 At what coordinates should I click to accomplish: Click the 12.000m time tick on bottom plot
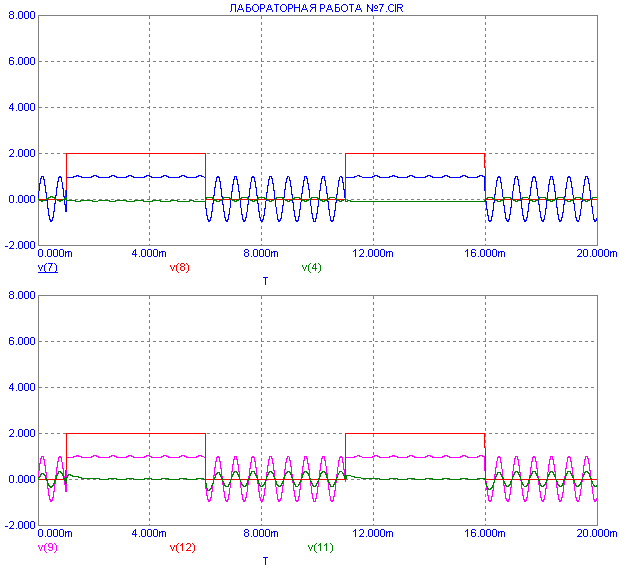[x=373, y=533]
